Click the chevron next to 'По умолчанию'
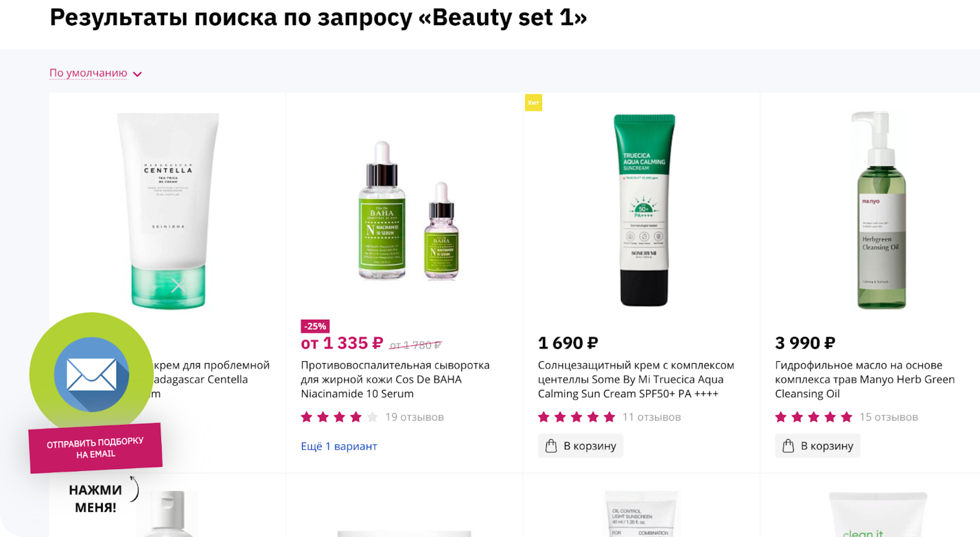The height and width of the screenshot is (537, 980). 137,74
